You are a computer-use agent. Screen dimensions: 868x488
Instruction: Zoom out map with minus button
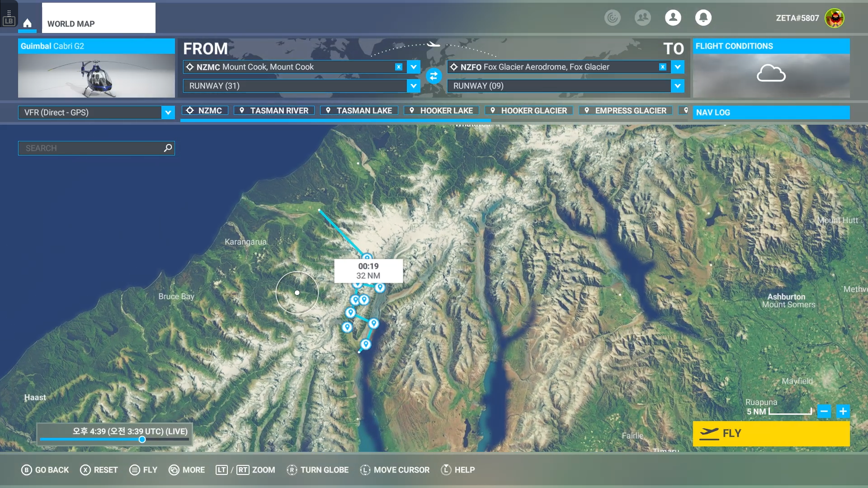pyautogui.click(x=824, y=411)
